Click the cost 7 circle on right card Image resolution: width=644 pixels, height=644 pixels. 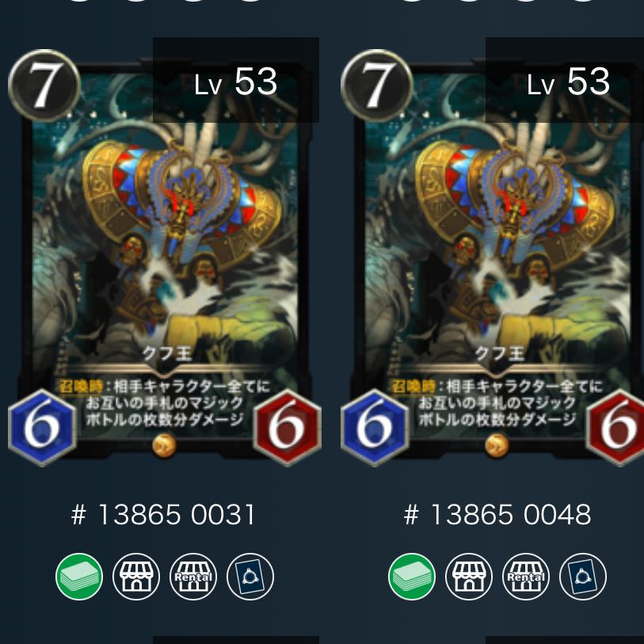pyautogui.click(x=376, y=85)
